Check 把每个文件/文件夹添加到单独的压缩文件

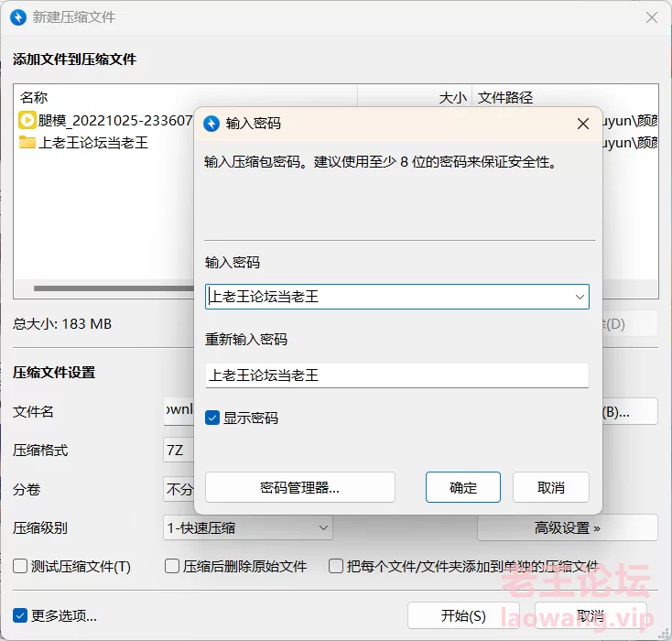pos(336,566)
